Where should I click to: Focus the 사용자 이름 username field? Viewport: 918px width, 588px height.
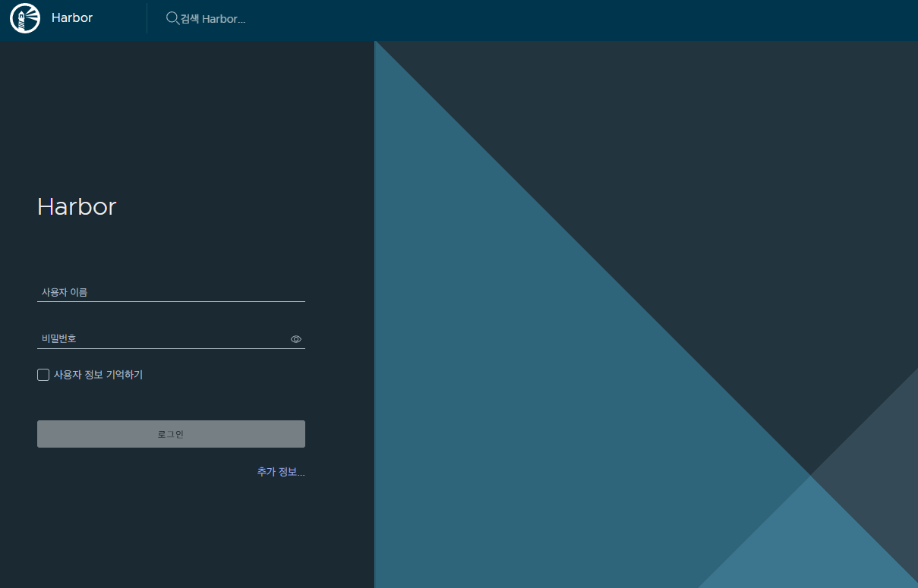tap(171, 292)
